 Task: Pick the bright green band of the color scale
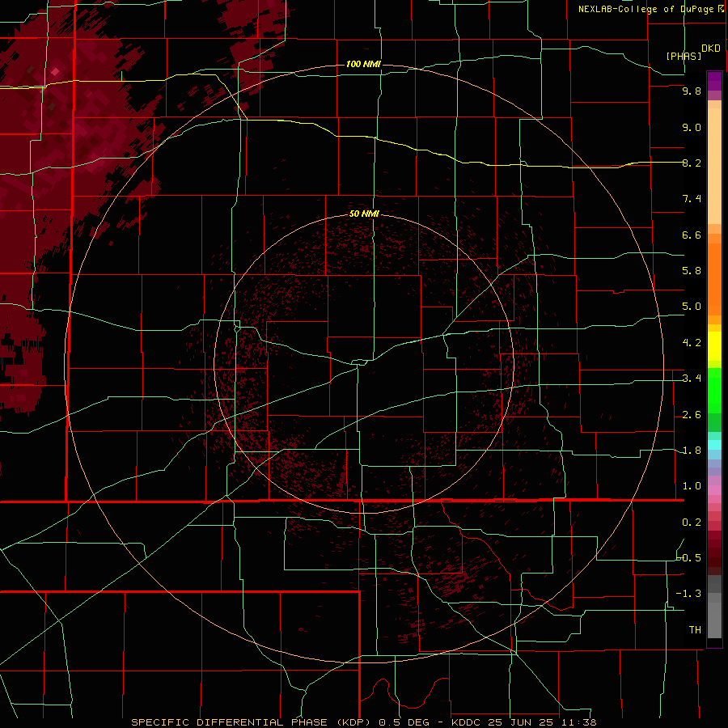[714, 392]
